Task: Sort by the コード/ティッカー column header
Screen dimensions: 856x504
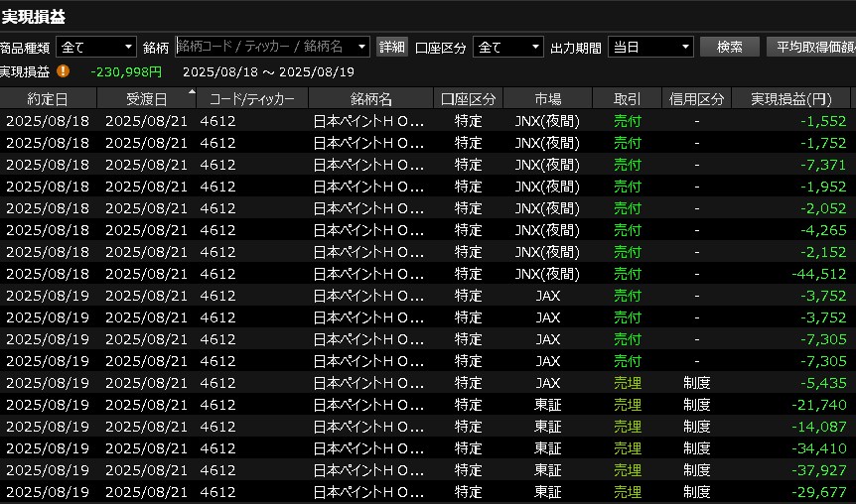Action: click(x=252, y=98)
